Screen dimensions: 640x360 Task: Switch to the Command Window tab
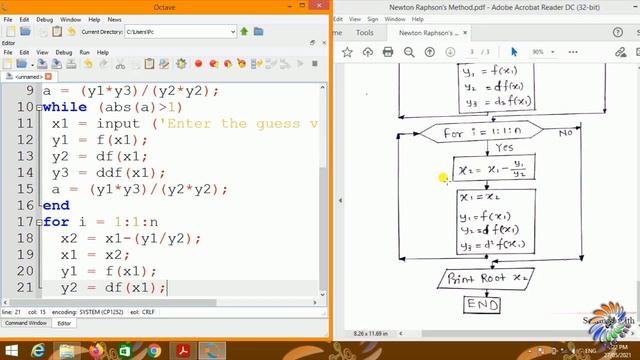pos(26,323)
